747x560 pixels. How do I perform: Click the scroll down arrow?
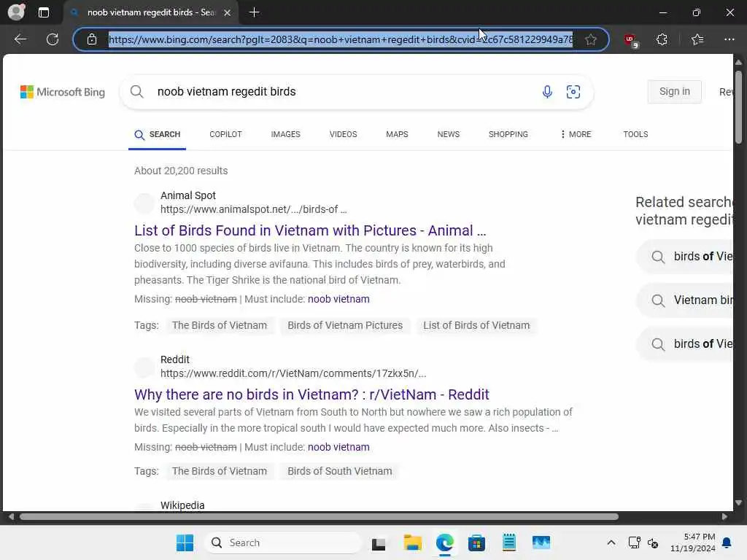coord(738,503)
